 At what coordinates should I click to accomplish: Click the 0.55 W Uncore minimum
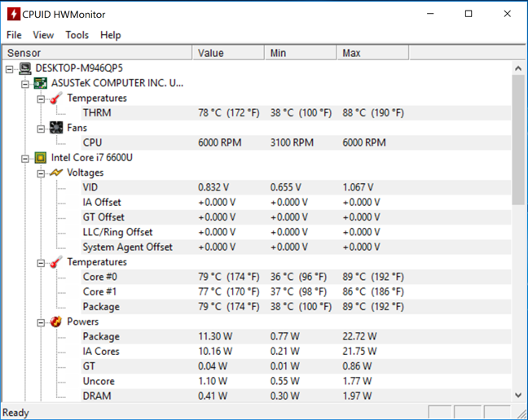[285, 381]
